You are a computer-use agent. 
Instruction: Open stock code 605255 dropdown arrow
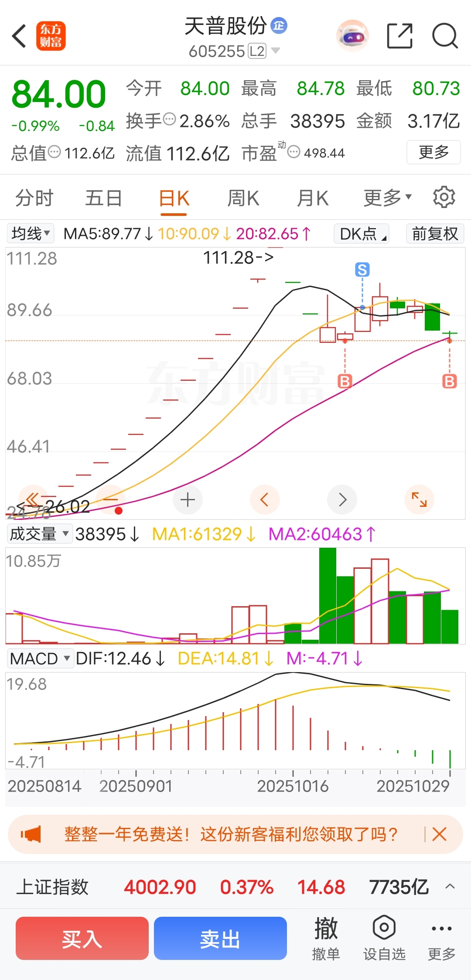pos(275,51)
